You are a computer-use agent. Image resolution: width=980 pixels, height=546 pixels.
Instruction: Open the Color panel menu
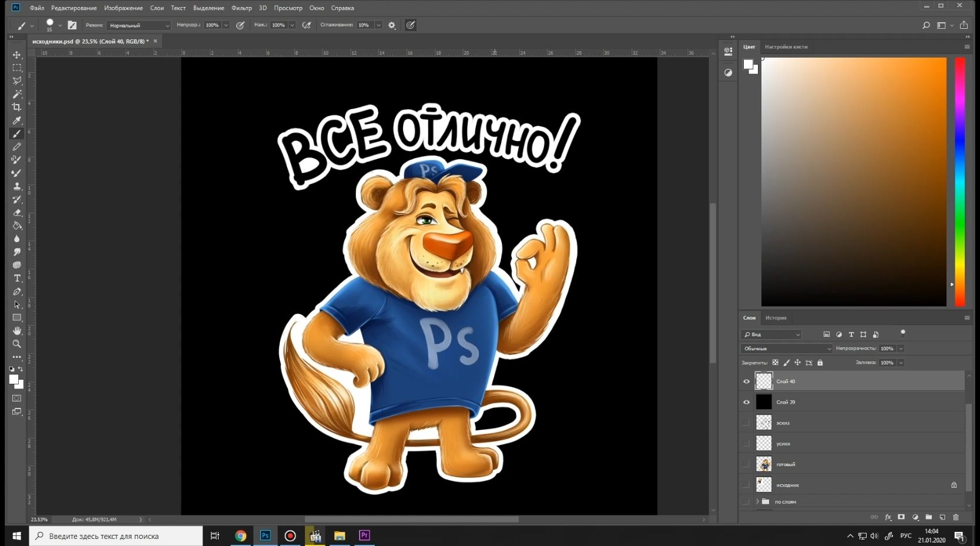click(x=967, y=47)
